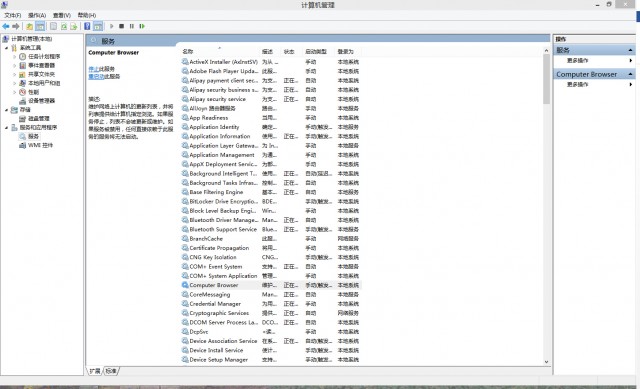Viewport: 640px width, 389px height.
Task: Click the 设备管理器 icon in the tree
Action: pyautogui.click(x=23, y=101)
